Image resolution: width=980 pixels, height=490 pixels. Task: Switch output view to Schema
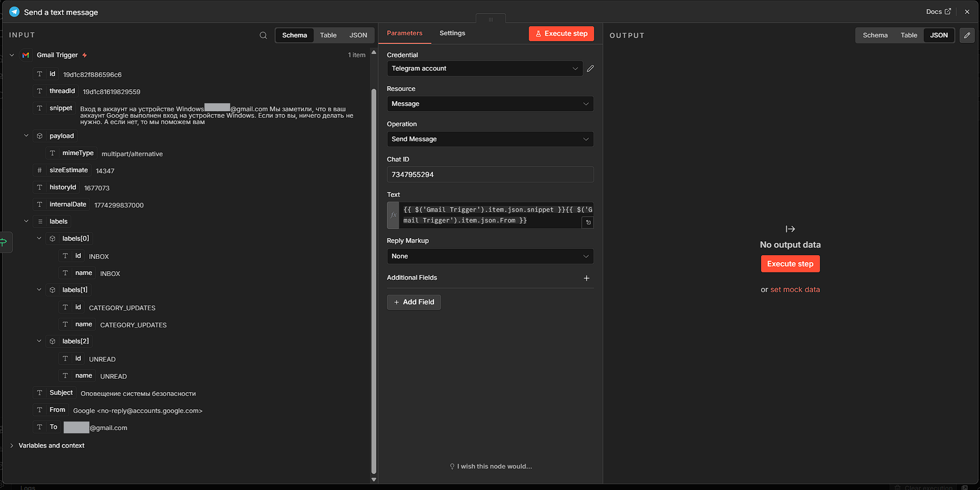pyautogui.click(x=875, y=35)
